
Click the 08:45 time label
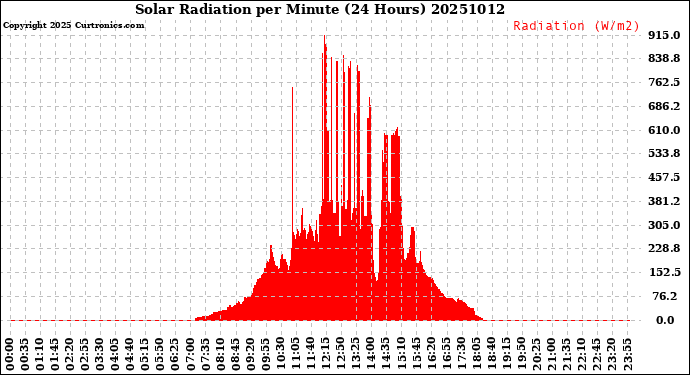tap(235, 355)
